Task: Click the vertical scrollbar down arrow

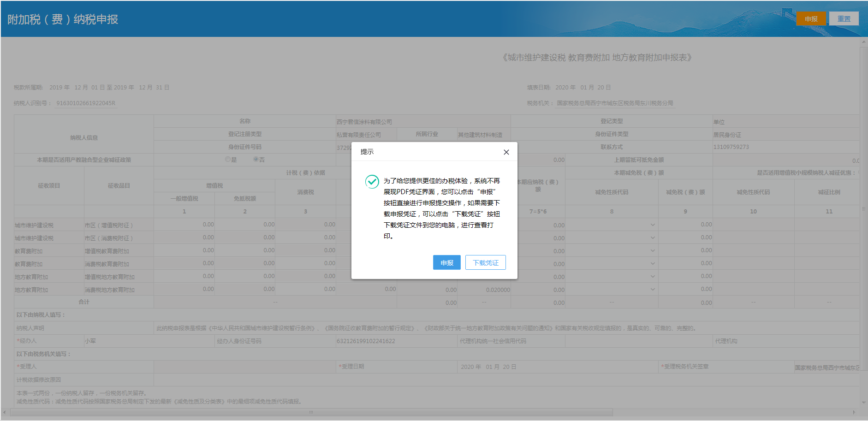Action: [x=864, y=403]
